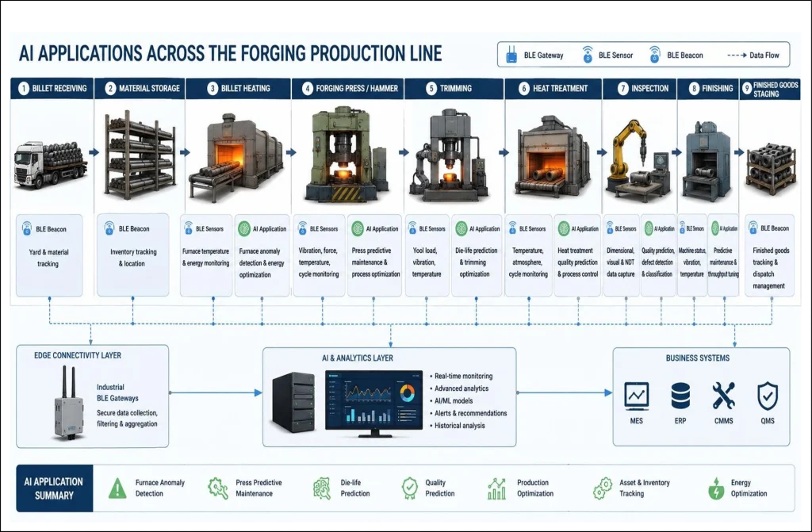Select the Inspection stage header

[x=640, y=89]
